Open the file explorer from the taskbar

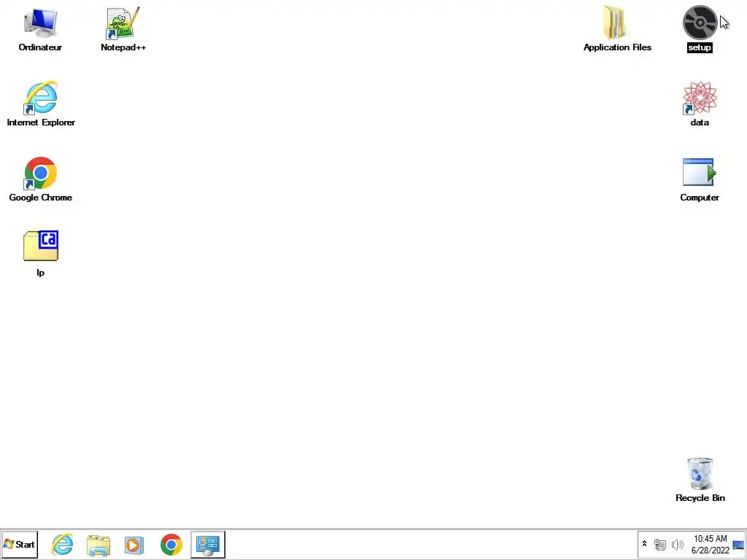click(98, 545)
